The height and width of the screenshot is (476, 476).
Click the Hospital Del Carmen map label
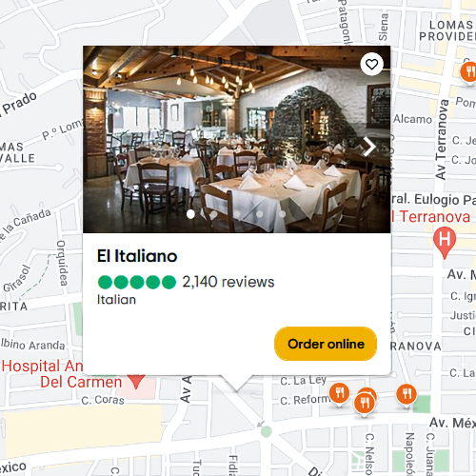(62, 374)
